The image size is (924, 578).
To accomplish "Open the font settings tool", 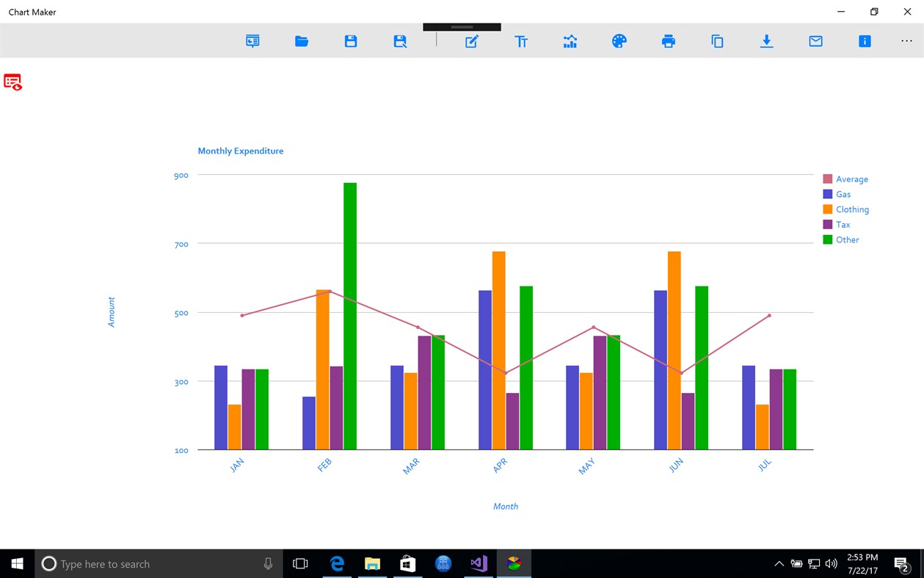I will pos(522,41).
